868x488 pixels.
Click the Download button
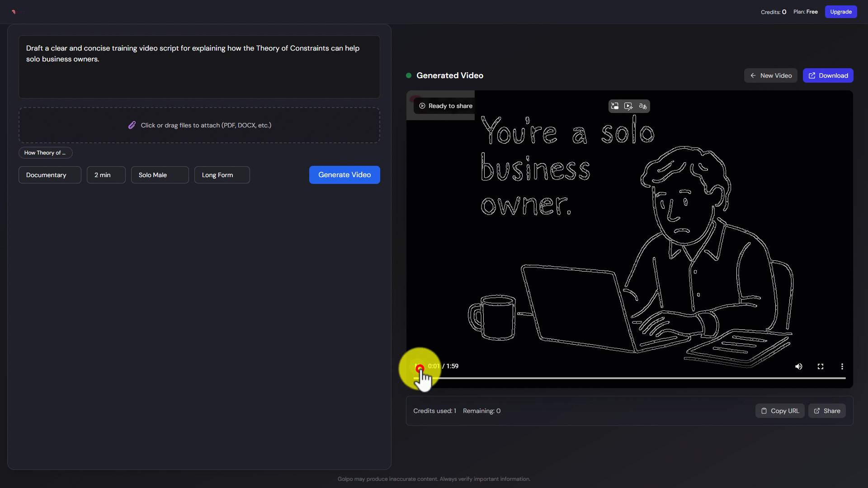[828, 75]
